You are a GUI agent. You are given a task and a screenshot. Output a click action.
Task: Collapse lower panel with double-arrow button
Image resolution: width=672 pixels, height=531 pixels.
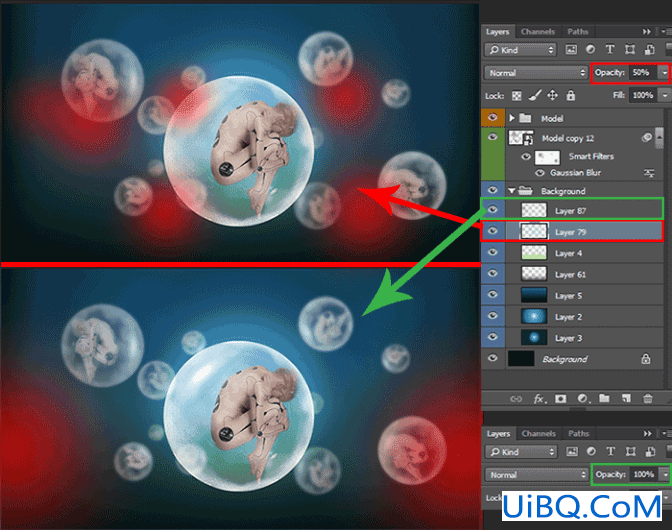coord(647,434)
